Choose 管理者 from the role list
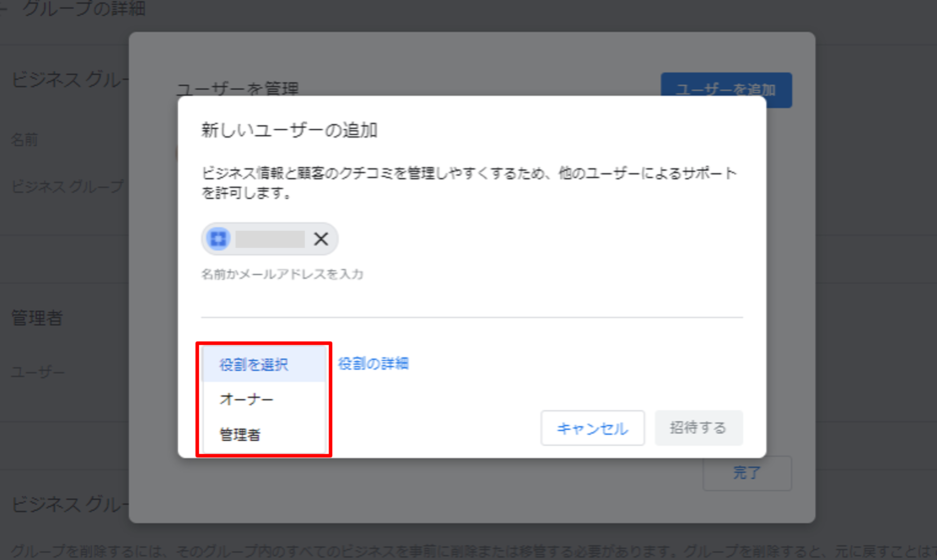 pyautogui.click(x=264, y=434)
